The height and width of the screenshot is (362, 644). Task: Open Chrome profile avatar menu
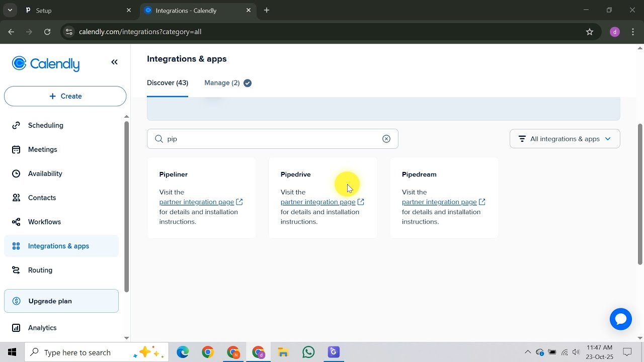pyautogui.click(x=614, y=32)
